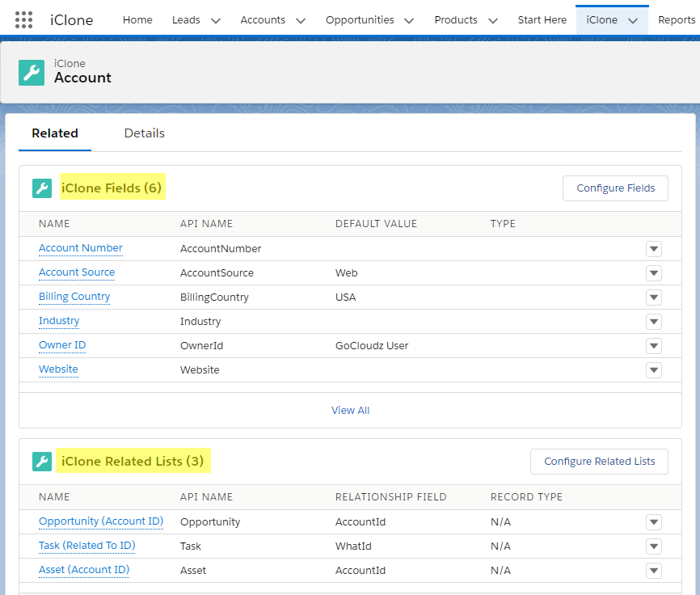Open the Website field link
The width and height of the screenshot is (700, 595).
click(58, 369)
